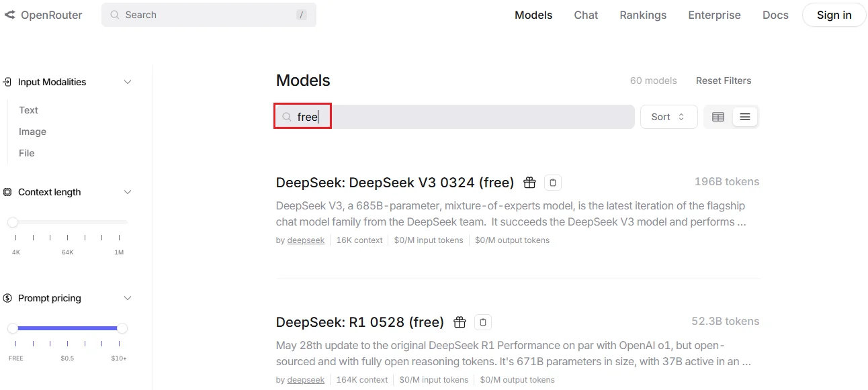Click the 52.3B tokens label
Image resolution: width=868 pixels, height=390 pixels.
726,322
